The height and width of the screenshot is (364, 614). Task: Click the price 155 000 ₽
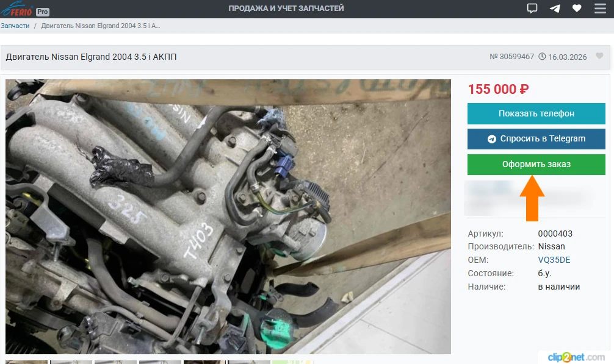(x=498, y=89)
